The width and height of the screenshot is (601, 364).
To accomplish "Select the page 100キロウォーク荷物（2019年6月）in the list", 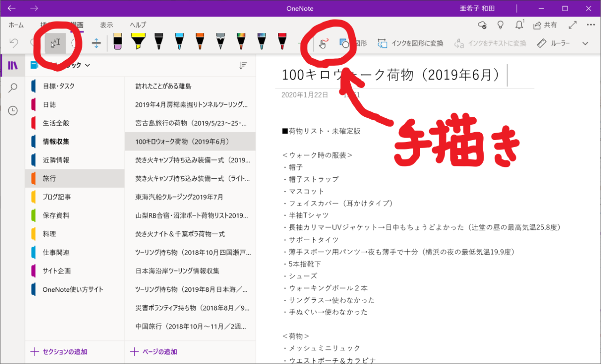I will click(190, 141).
